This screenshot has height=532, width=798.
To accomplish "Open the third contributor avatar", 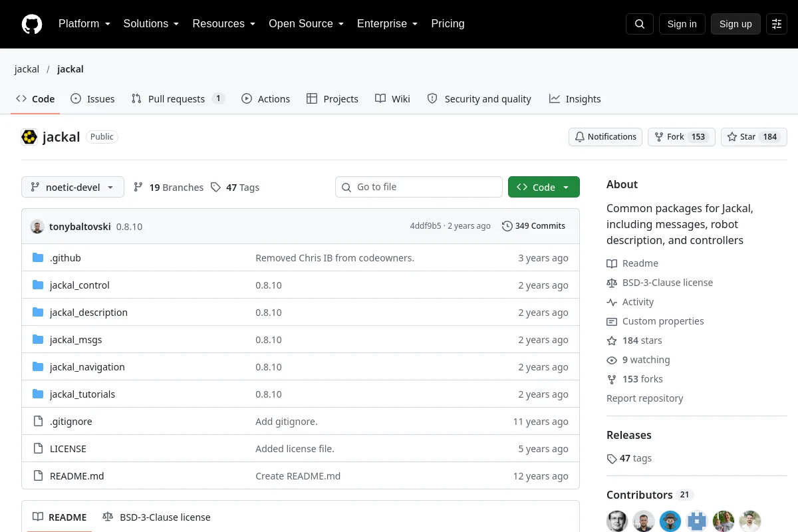I will coord(670,521).
